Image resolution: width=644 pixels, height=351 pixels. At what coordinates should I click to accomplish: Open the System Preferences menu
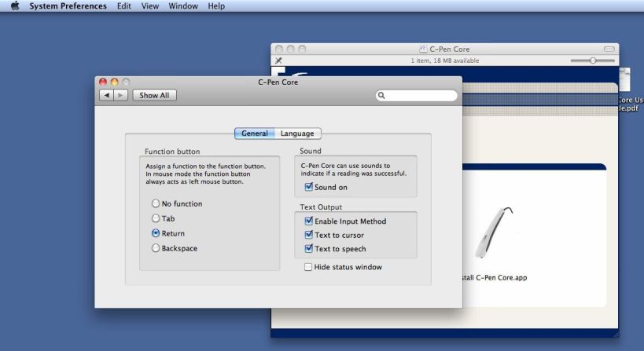click(68, 5)
